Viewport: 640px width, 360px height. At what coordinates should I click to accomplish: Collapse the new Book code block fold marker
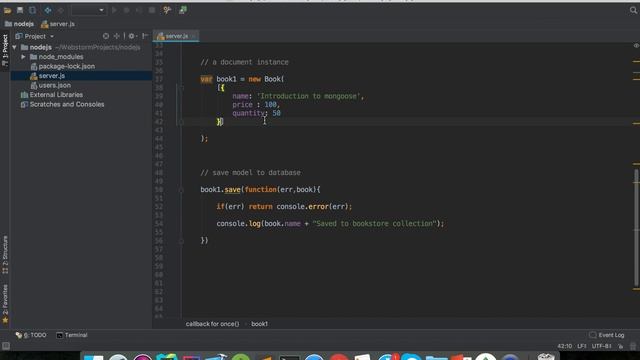181,88
